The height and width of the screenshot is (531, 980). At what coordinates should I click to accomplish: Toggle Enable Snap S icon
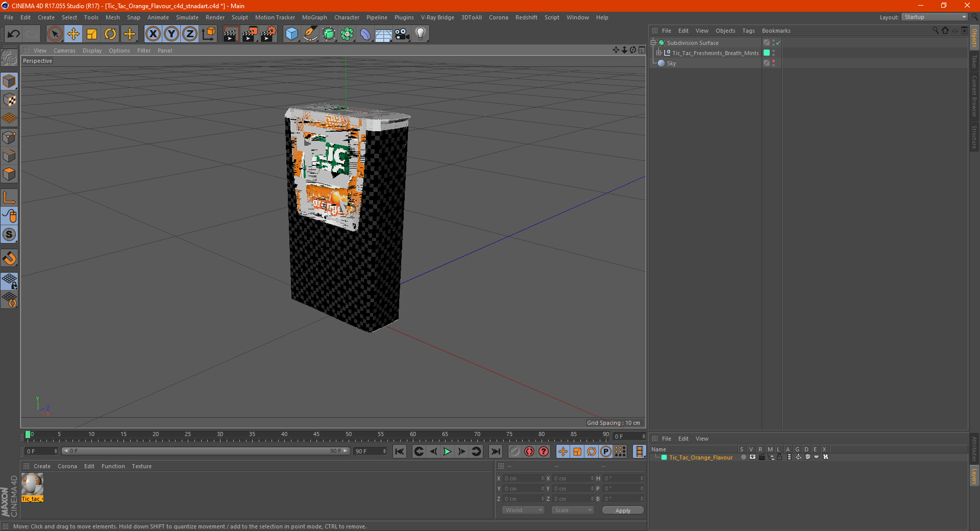[9, 235]
